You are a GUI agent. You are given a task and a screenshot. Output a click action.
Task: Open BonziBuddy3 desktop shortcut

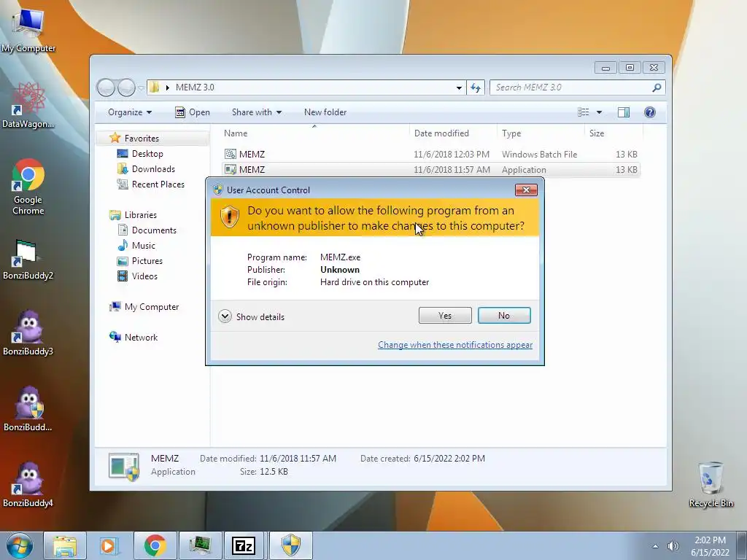point(28,332)
